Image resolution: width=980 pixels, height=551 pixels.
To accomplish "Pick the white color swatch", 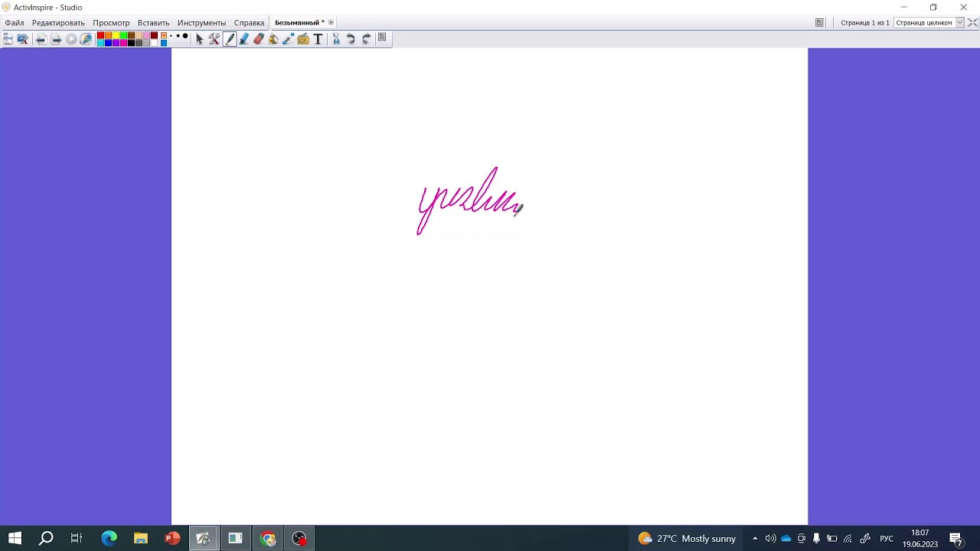I will coord(154,43).
